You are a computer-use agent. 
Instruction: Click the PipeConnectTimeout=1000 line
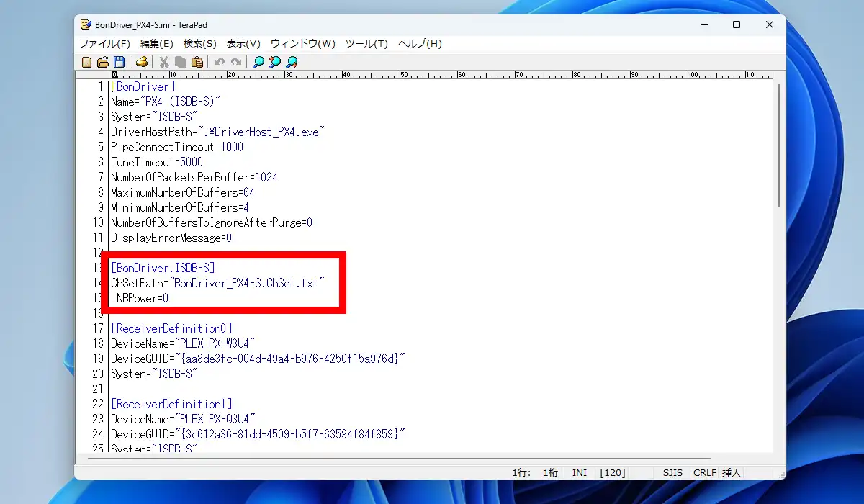[x=177, y=147]
